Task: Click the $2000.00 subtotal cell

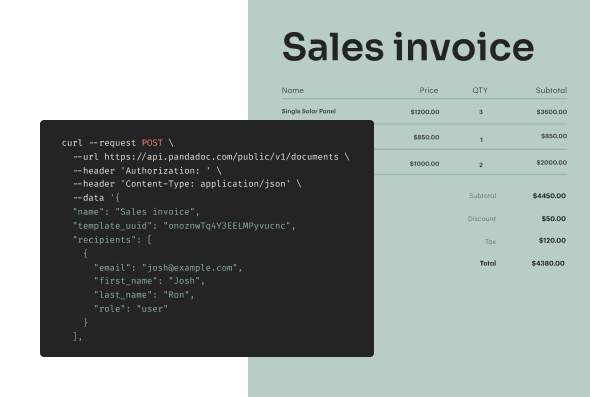Action: [552, 163]
